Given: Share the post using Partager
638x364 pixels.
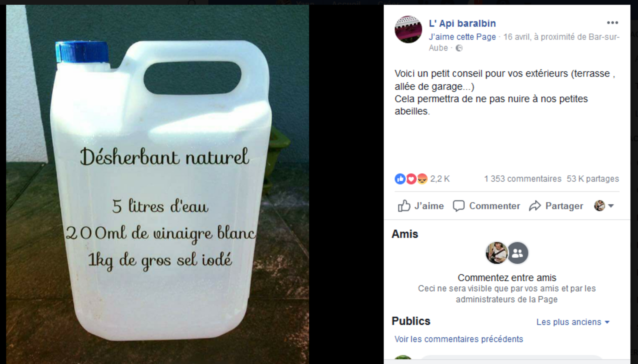Looking at the screenshot, I should tap(556, 206).
